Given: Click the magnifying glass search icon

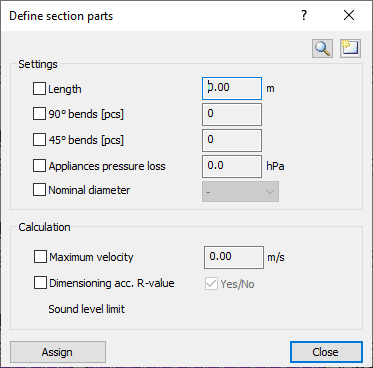Looking at the screenshot, I should pos(322,49).
